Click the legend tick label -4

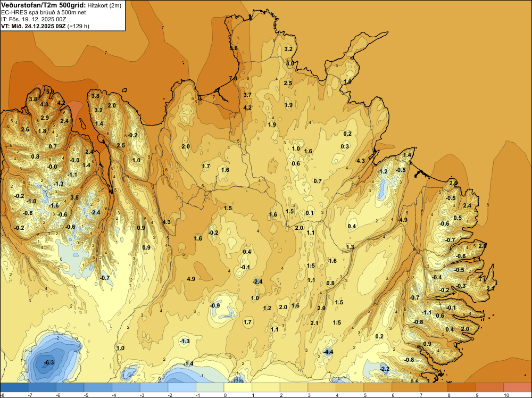pos(114,395)
